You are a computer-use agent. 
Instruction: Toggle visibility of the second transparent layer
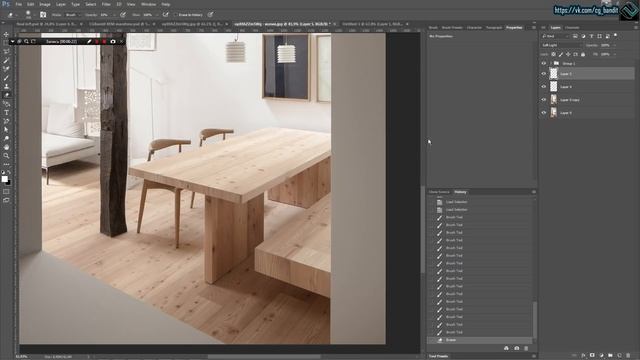(x=543, y=87)
